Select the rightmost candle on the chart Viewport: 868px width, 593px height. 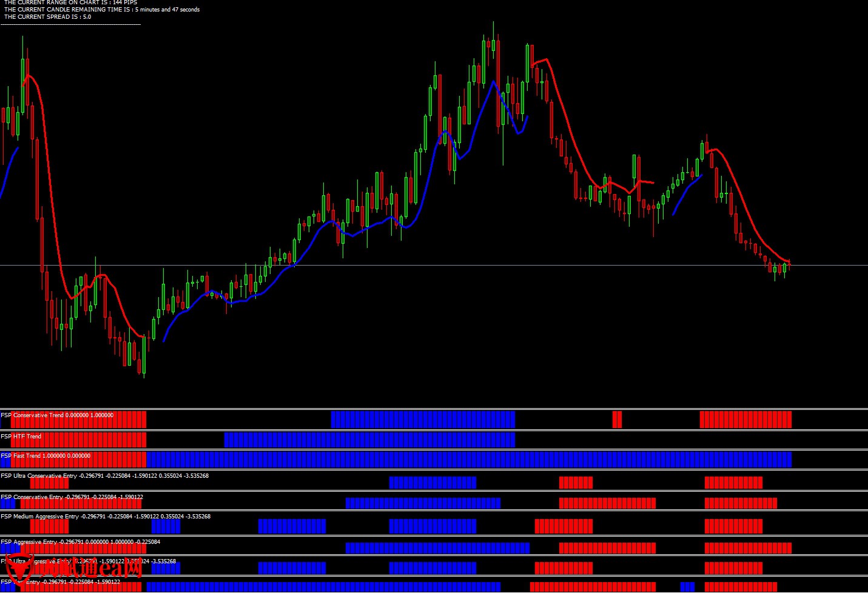pyautogui.click(x=789, y=264)
